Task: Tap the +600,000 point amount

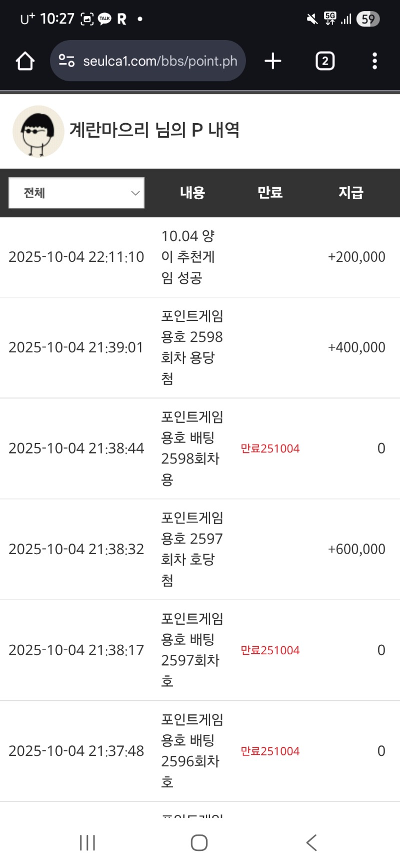Action: tap(356, 549)
